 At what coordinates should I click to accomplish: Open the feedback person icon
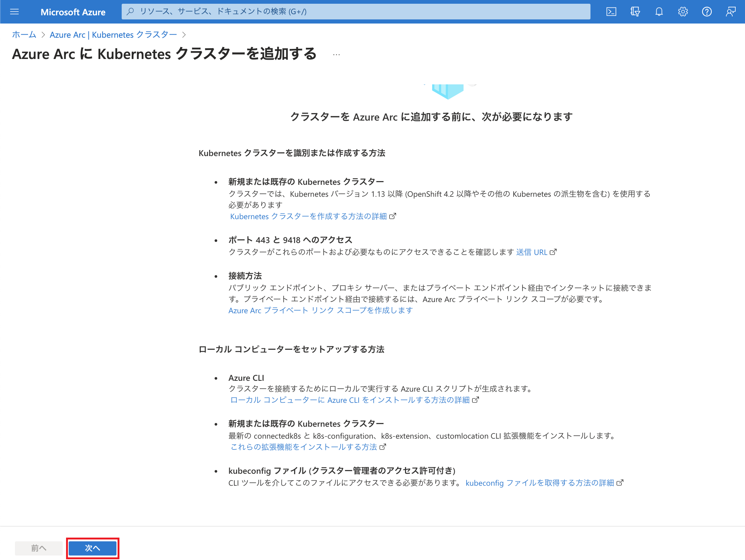730,12
